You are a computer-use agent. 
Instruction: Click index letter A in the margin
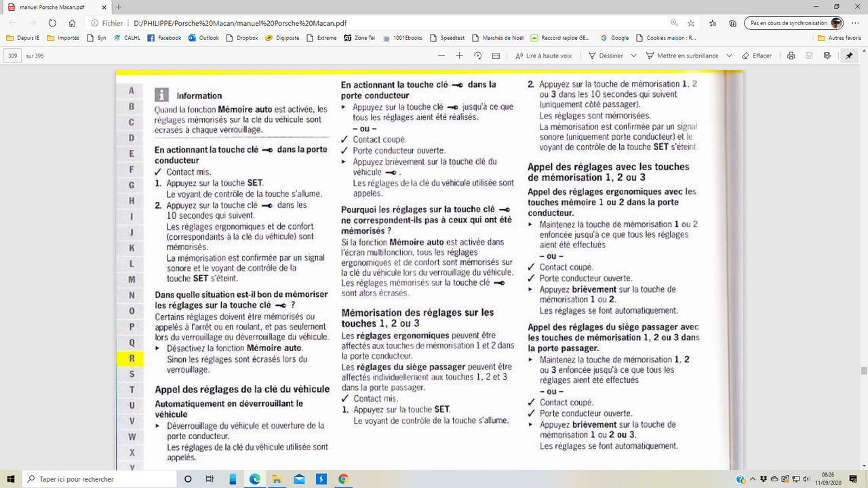132,90
